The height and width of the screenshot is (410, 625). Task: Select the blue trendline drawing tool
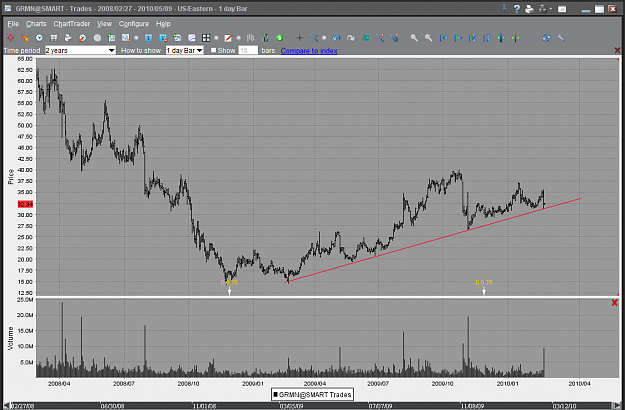pos(314,38)
